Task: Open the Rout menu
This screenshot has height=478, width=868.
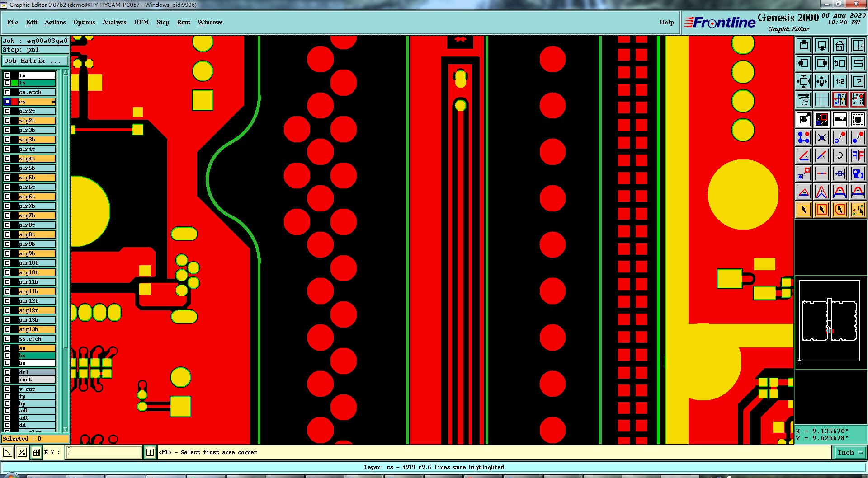Action: point(184,22)
